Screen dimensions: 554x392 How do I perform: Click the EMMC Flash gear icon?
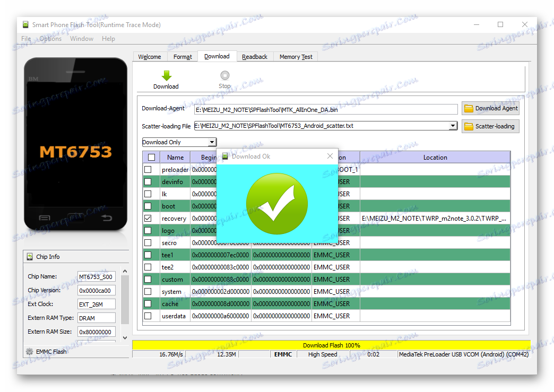click(x=30, y=351)
